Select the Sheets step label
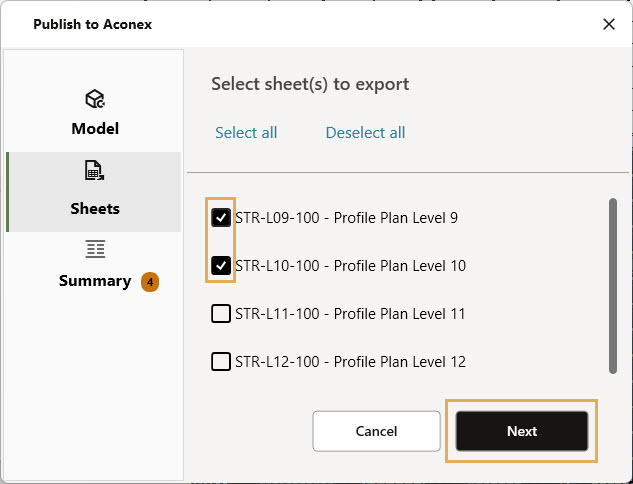 click(x=95, y=209)
